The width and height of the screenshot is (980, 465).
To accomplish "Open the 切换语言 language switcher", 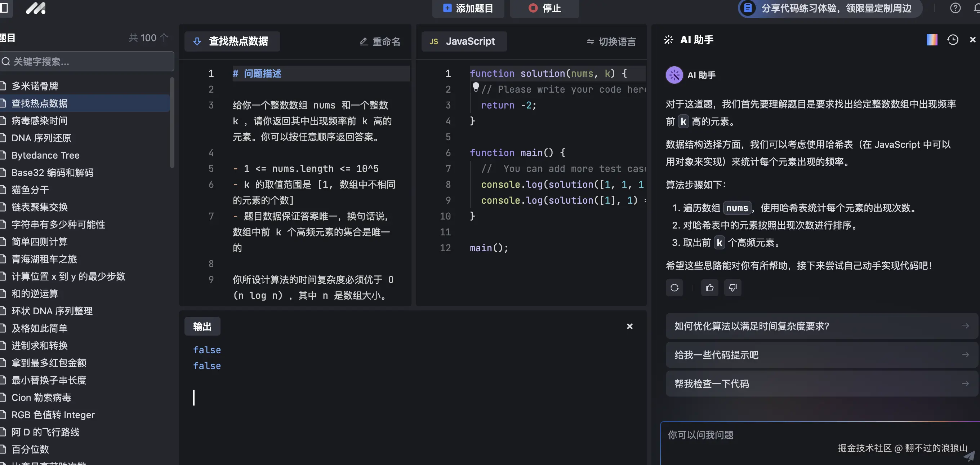I will click(x=611, y=41).
